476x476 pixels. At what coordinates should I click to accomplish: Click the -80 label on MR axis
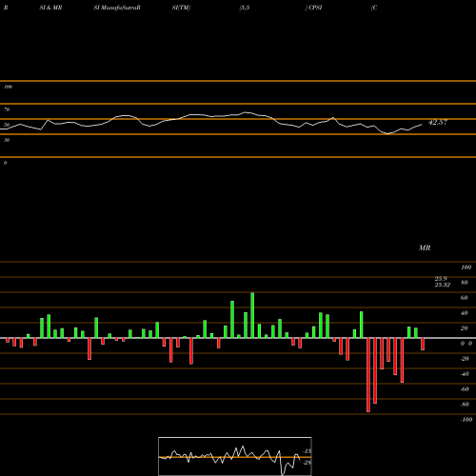(x=465, y=405)
